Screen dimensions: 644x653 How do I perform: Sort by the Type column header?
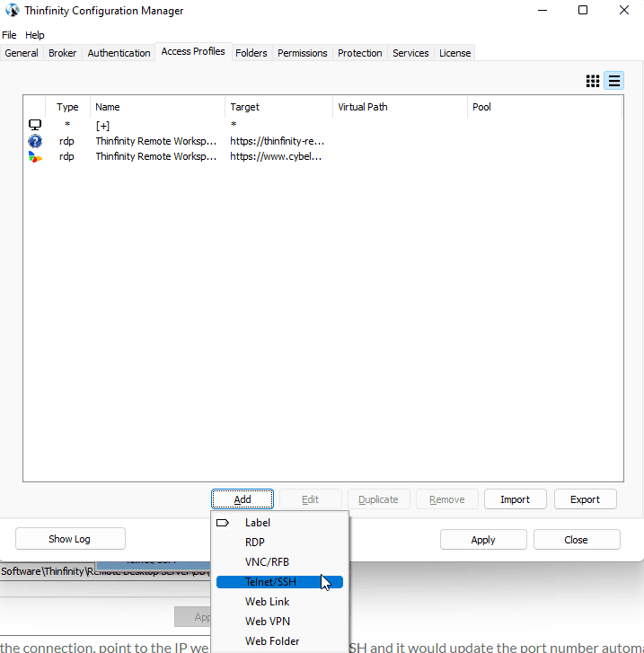pyautogui.click(x=67, y=107)
